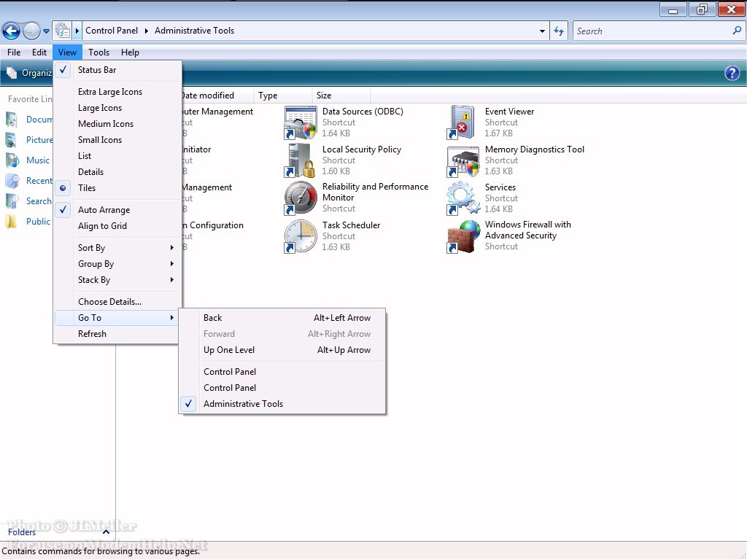The image size is (747, 560).
Task: Toggle the Status Bar option
Action: [x=118, y=70]
